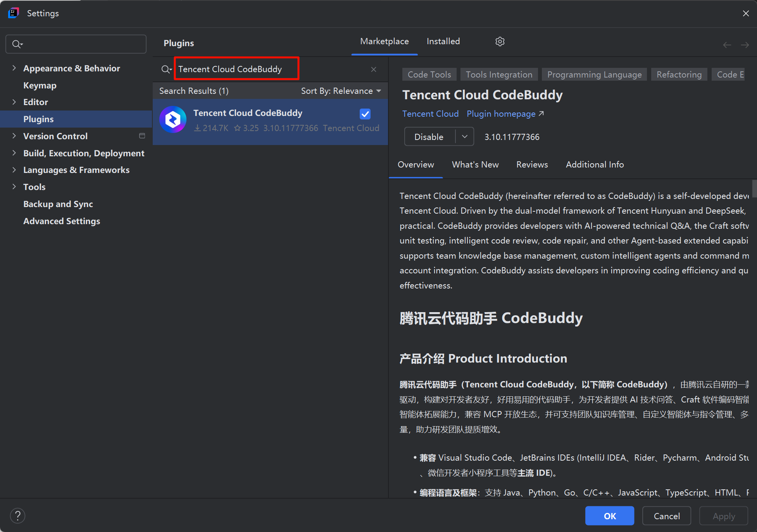Click the plugin search magnifier icon
The width and height of the screenshot is (757, 532).
coord(166,69)
